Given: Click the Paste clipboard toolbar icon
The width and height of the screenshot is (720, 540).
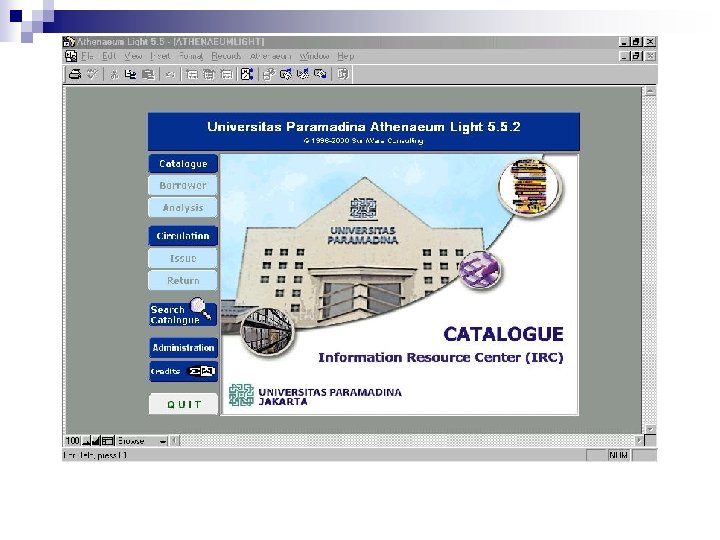Looking at the screenshot, I should [148, 74].
